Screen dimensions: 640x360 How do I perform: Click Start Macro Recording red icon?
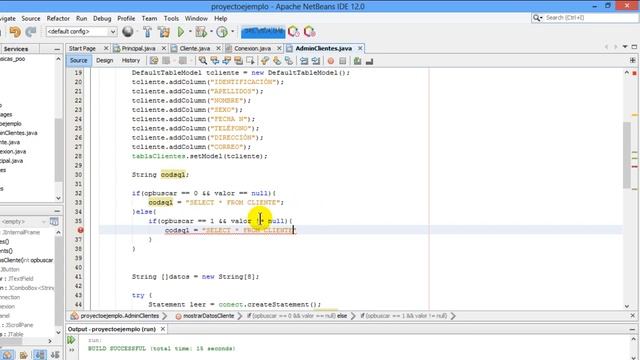pos(331,61)
